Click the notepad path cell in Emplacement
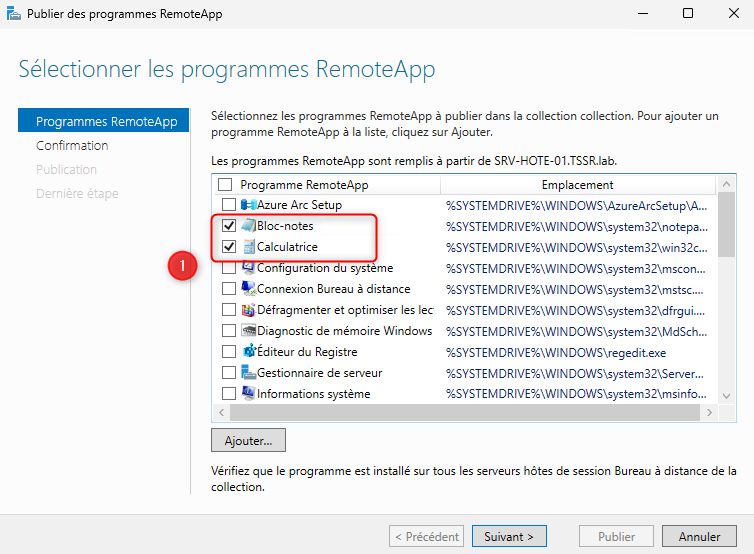 (577, 227)
